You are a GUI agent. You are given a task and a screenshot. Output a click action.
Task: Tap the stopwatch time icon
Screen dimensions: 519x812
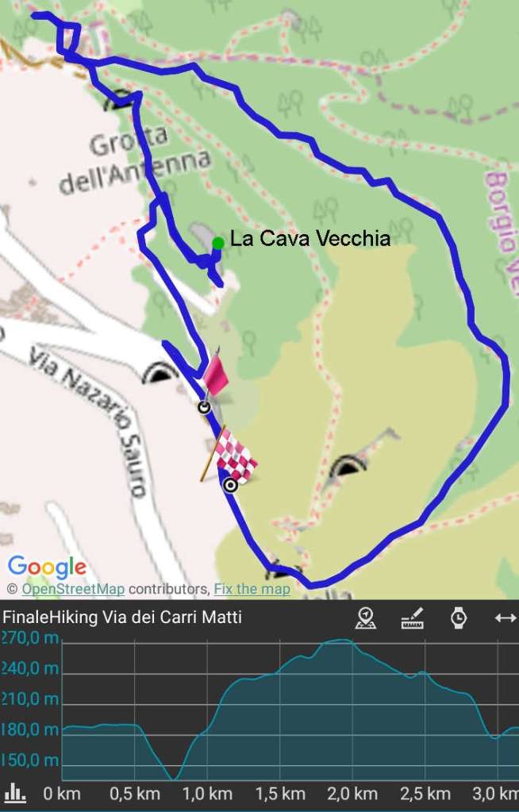pyautogui.click(x=459, y=618)
